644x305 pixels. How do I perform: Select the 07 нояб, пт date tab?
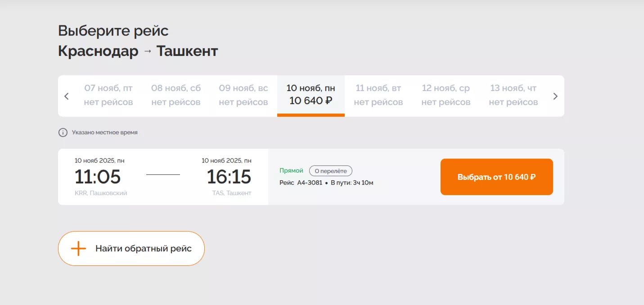pyautogui.click(x=108, y=95)
